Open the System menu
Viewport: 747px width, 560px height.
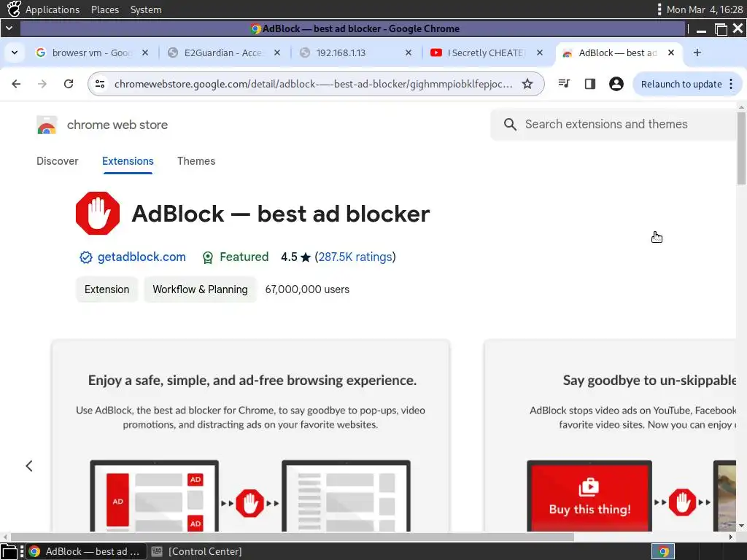pyautogui.click(x=146, y=9)
